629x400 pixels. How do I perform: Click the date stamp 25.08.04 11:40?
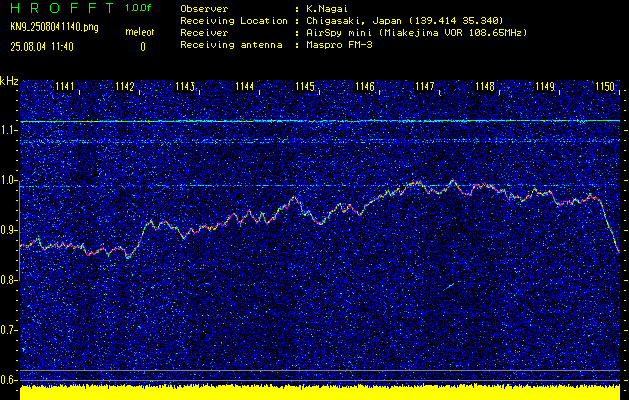[42, 47]
